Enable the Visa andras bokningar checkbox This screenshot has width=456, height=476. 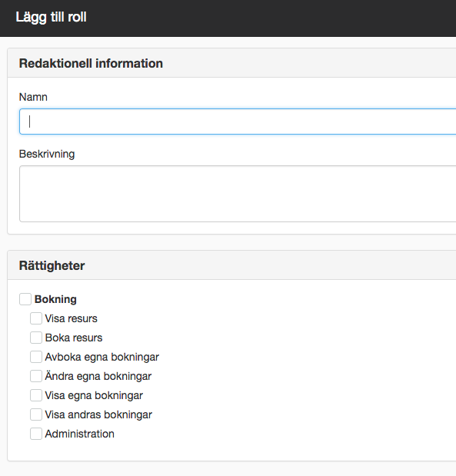coord(36,414)
